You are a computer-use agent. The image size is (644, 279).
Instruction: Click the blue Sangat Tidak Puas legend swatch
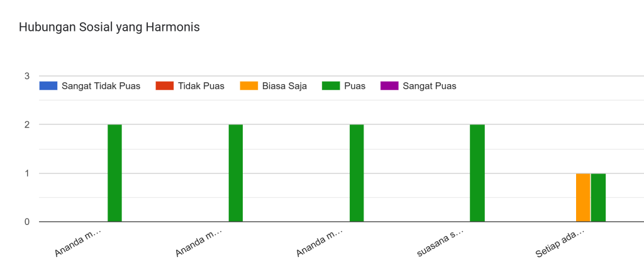48,86
